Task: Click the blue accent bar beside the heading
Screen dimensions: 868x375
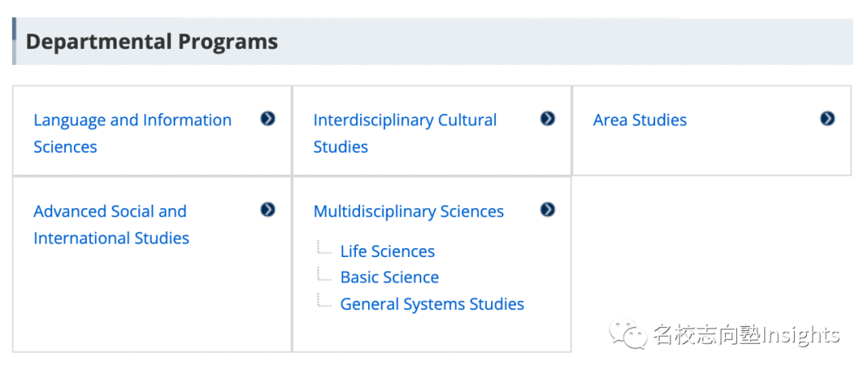Action: pyautogui.click(x=14, y=42)
